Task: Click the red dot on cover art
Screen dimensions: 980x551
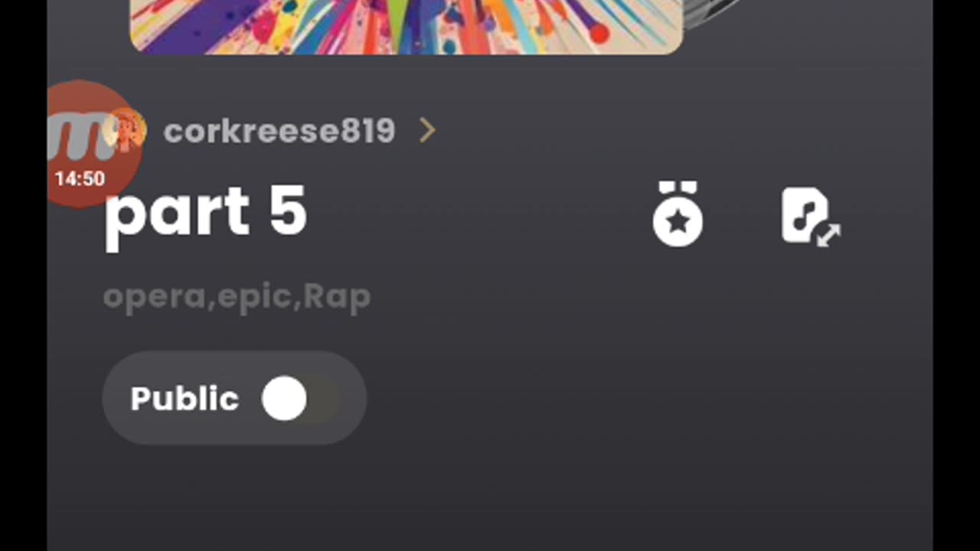Action: (x=599, y=34)
